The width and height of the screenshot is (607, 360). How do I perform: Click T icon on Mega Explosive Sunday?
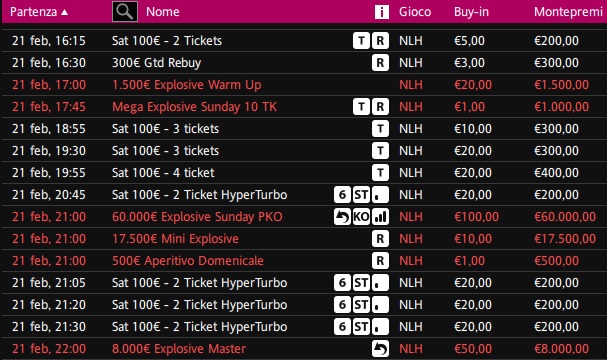point(361,107)
